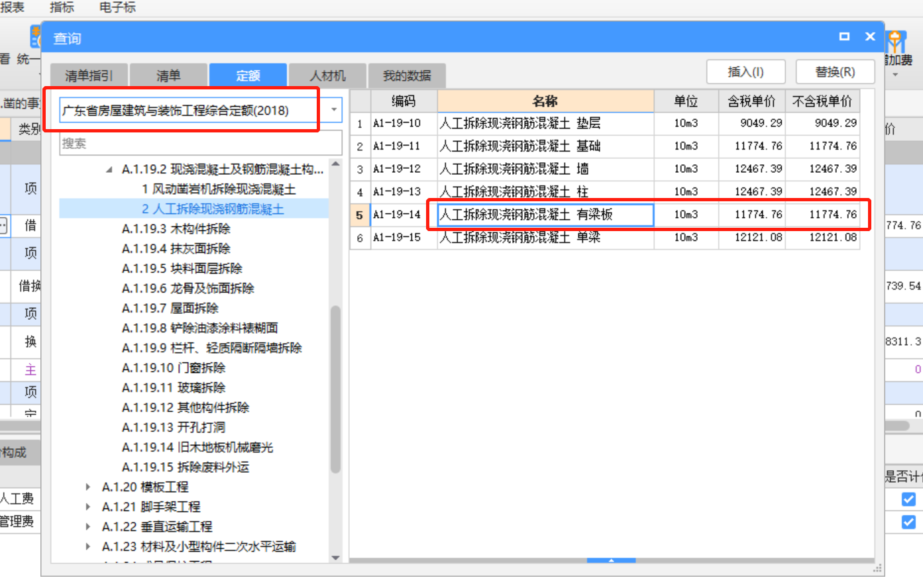
Task: Select 人工拆除现浇钢筋混凝土 单梁 row
Action: click(605, 237)
